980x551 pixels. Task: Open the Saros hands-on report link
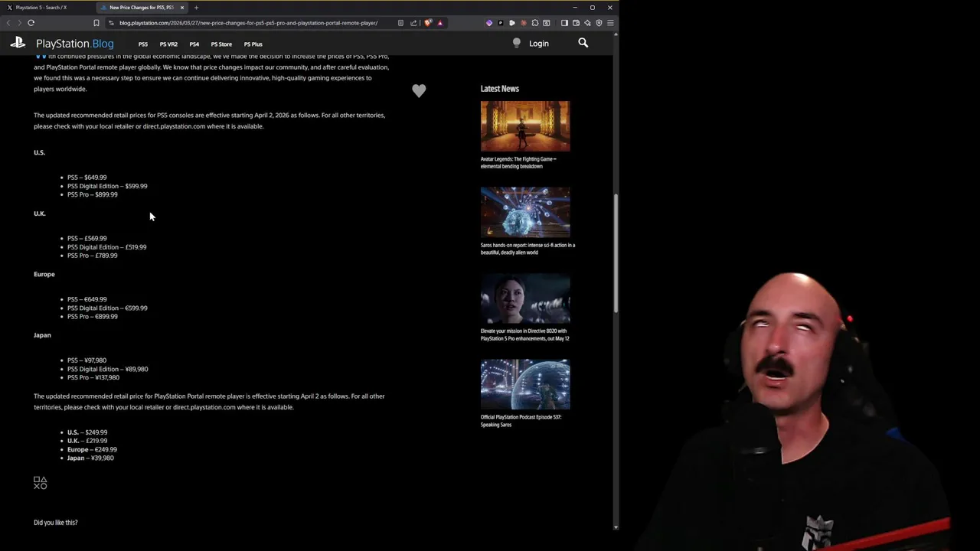pyautogui.click(x=528, y=249)
